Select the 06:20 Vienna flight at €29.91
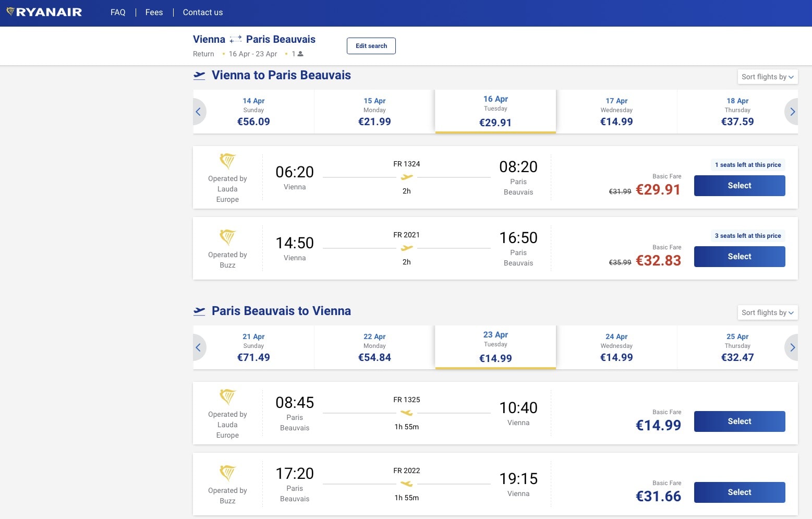The height and width of the screenshot is (519, 812). tap(739, 186)
